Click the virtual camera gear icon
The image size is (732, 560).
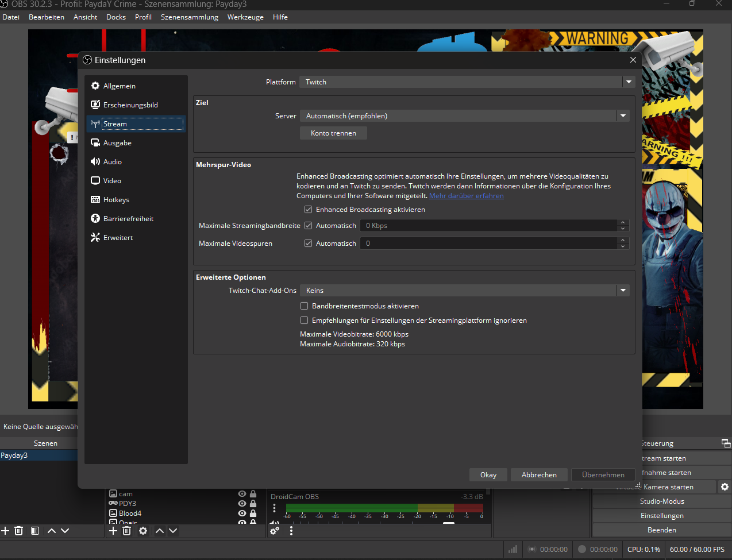(725, 487)
